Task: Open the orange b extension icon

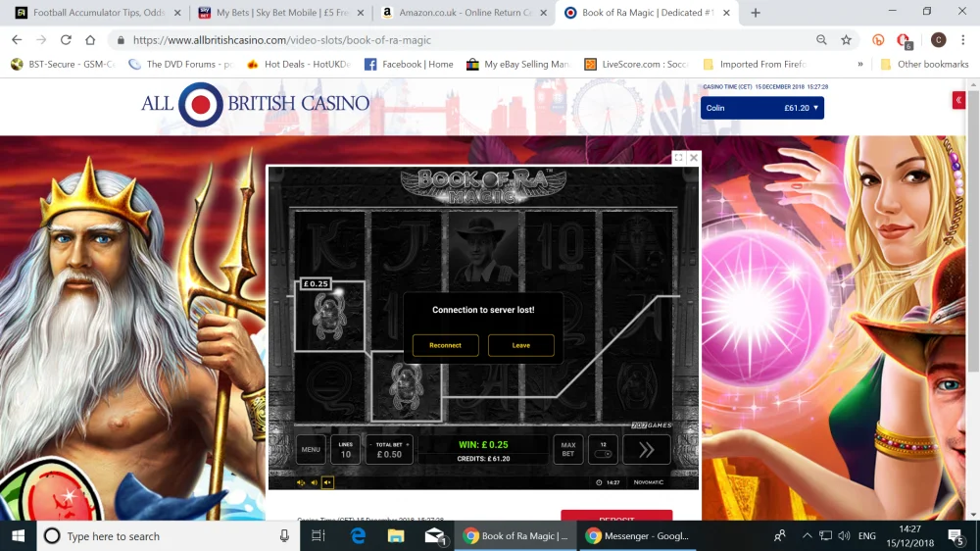Action: tap(878, 40)
